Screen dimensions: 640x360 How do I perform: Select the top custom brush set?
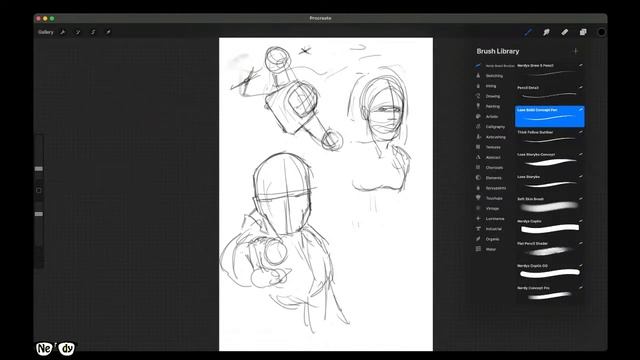coord(495,66)
